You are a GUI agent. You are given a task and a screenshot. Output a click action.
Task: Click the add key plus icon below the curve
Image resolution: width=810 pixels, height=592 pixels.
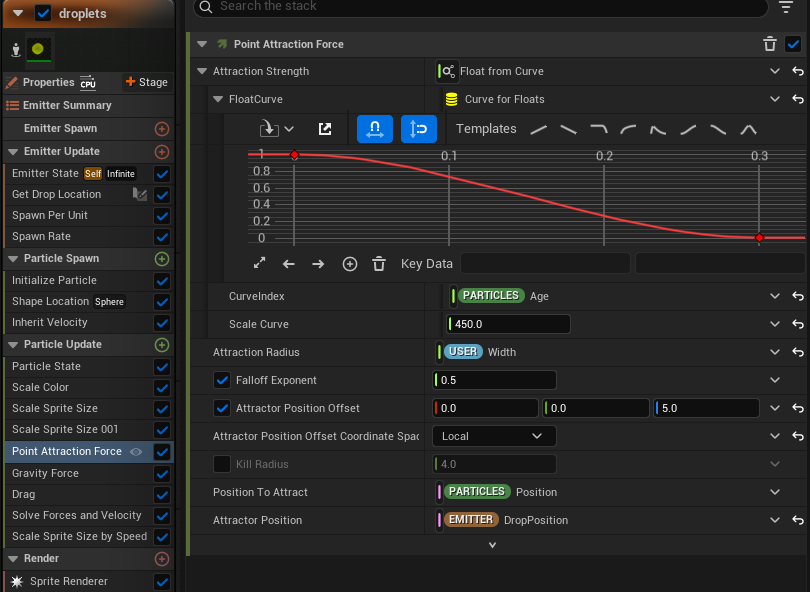(349, 264)
